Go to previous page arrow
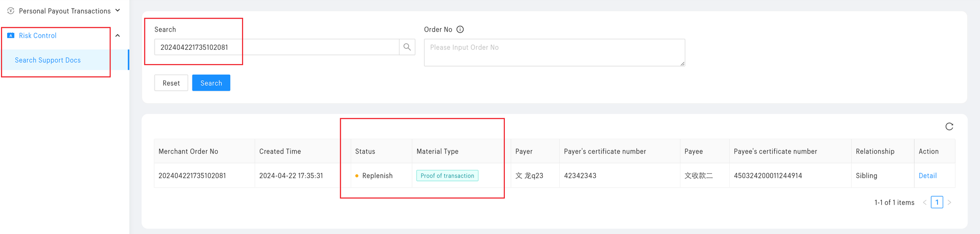The height and width of the screenshot is (234, 980). point(924,202)
